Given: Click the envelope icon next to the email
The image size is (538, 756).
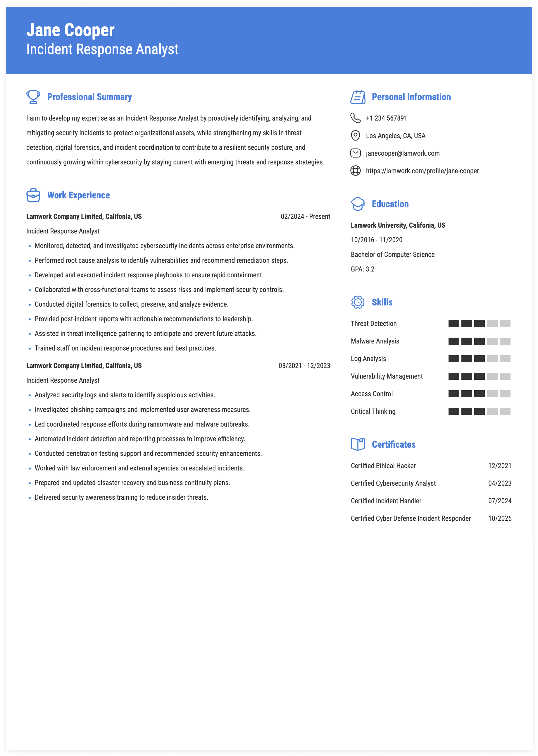Looking at the screenshot, I should 356,153.
